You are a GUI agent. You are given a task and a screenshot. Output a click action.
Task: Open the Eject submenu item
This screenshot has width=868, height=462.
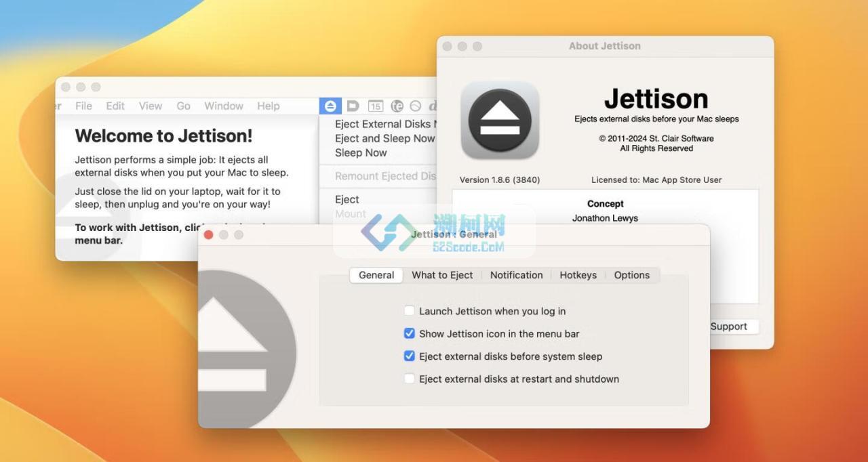347,199
